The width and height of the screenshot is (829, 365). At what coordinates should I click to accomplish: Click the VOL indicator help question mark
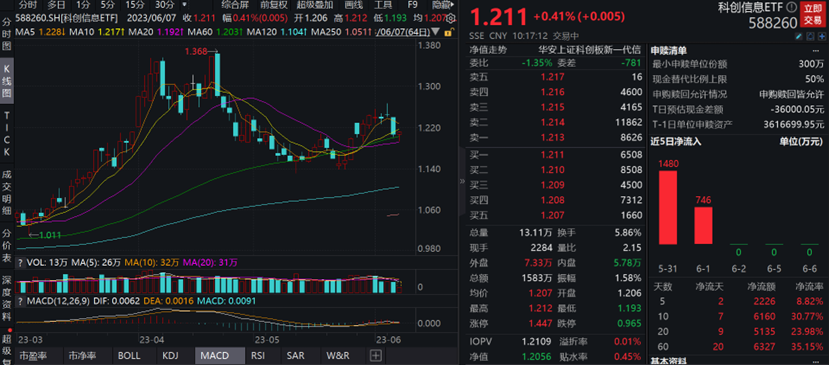point(20,262)
